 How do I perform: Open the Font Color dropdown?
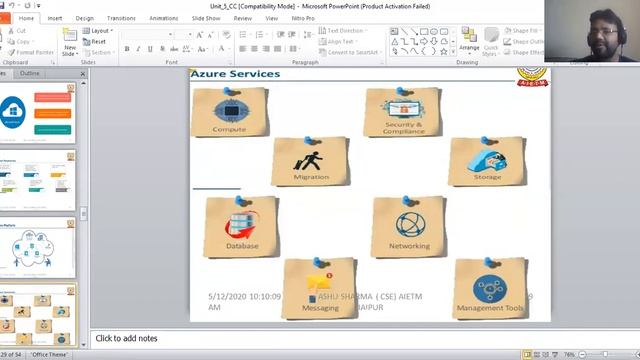(x=223, y=49)
